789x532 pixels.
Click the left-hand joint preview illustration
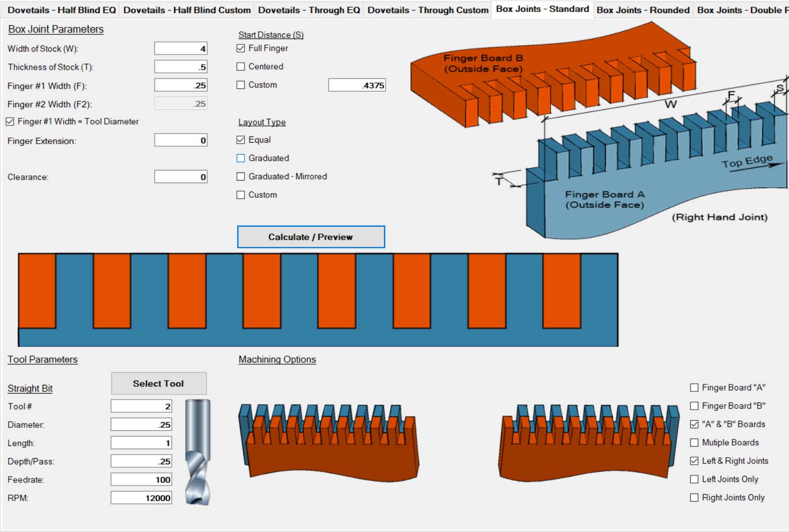click(329, 440)
